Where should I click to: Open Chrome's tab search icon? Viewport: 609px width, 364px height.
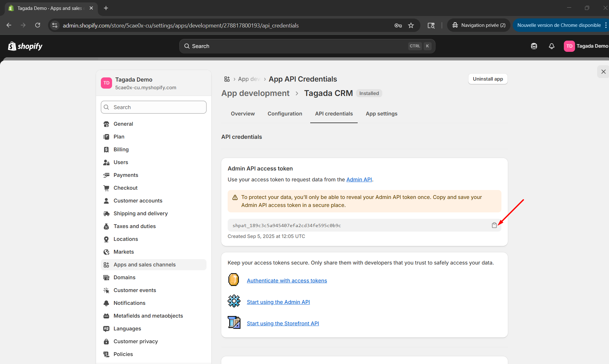pos(431,25)
